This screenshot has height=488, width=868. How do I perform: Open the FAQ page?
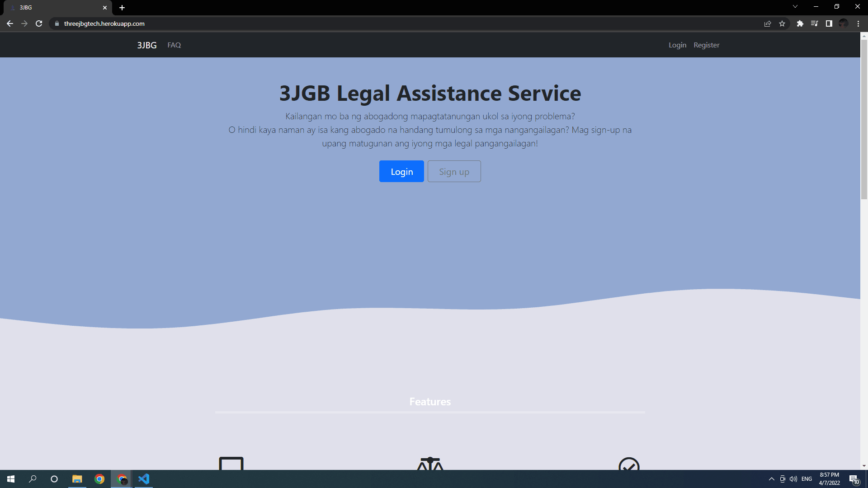click(174, 45)
